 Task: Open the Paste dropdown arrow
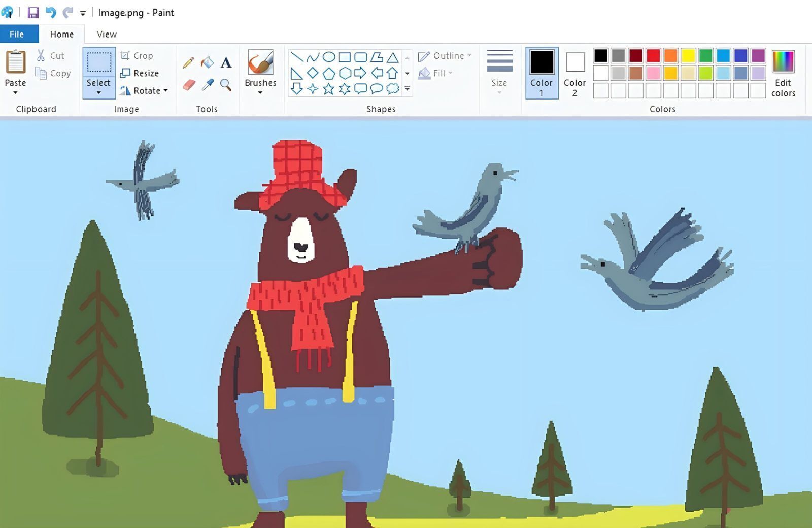point(15,93)
